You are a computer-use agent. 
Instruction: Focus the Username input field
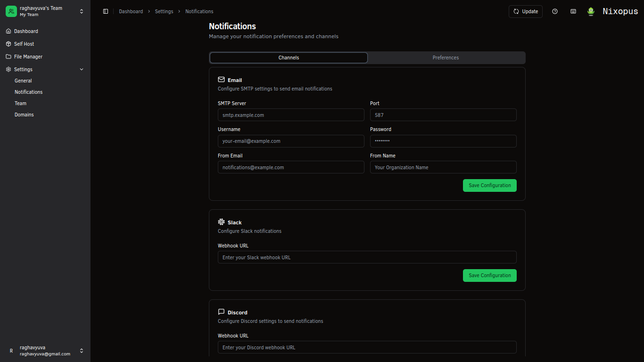coord(291,141)
